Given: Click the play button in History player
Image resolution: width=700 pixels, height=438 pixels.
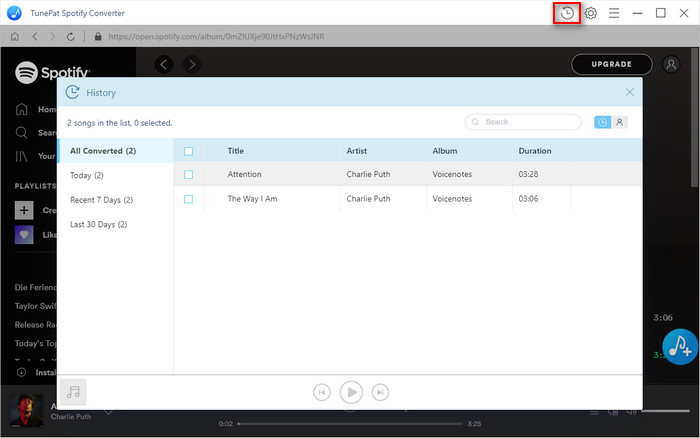Looking at the screenshot, I should click(351, 392).
